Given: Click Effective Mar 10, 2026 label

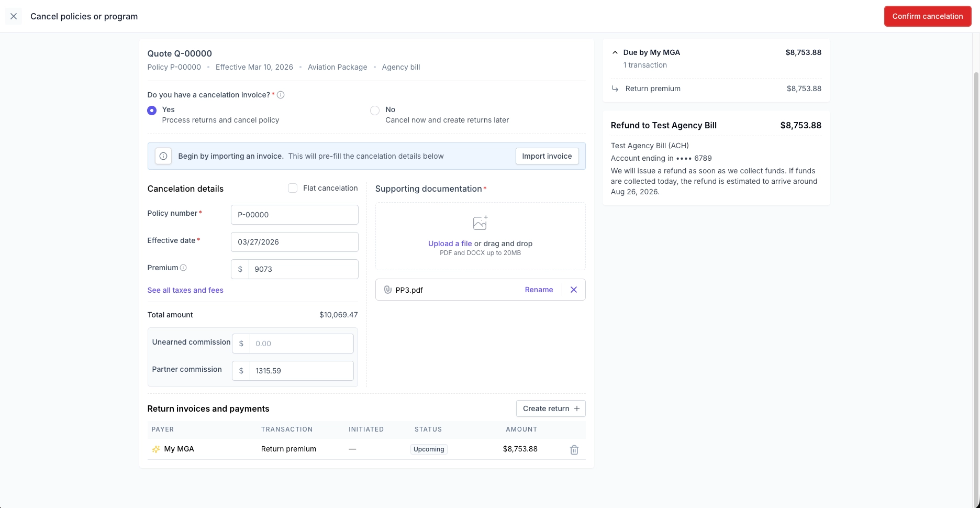Looking at the screenshot, I should pyautogui.click(x=254, y=67).
